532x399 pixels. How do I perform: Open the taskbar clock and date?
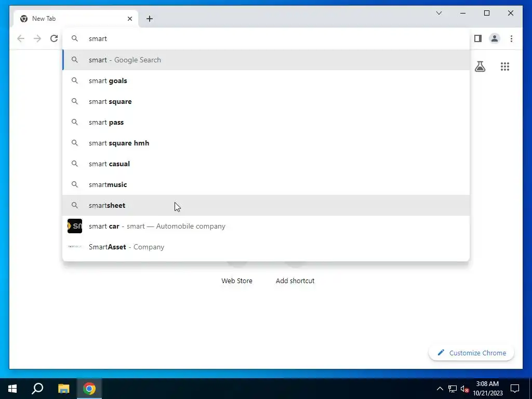(x=487, y=389)
